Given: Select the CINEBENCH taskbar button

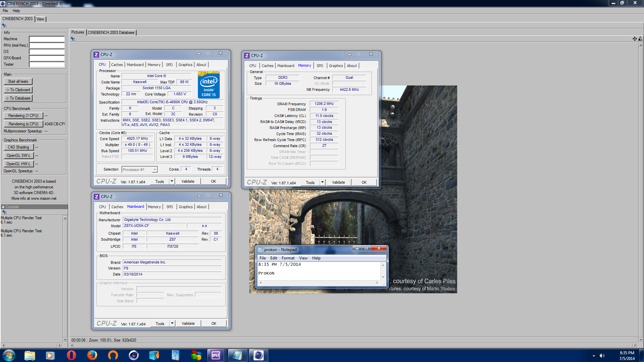Looking at the screenshot, I should coord(259,355).
